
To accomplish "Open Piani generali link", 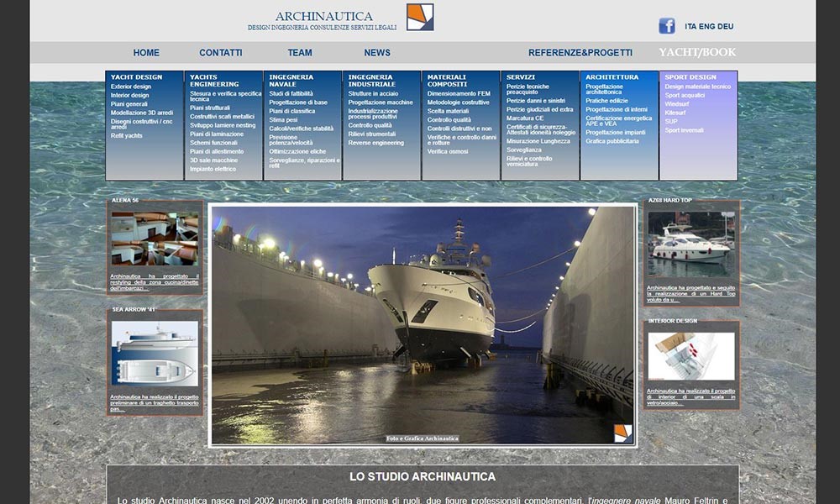I will pyautogui.click(x=129, y=104).
